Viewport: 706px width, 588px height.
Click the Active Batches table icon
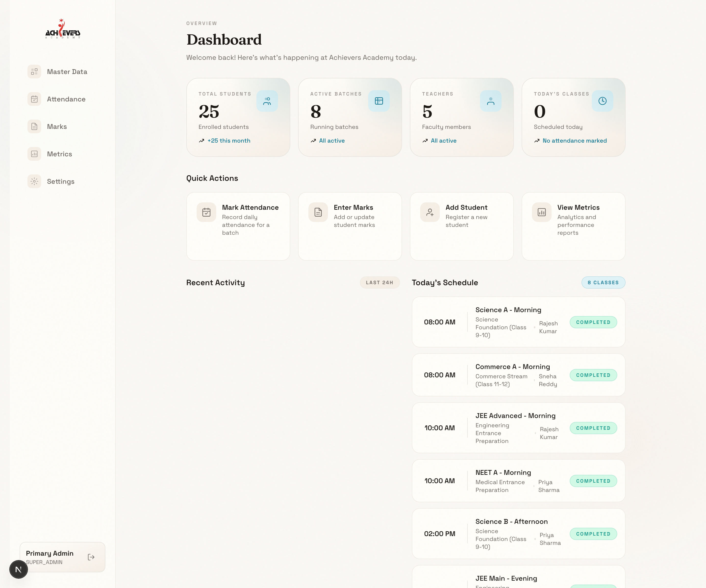pyautogui.click(x=379, y=101)
